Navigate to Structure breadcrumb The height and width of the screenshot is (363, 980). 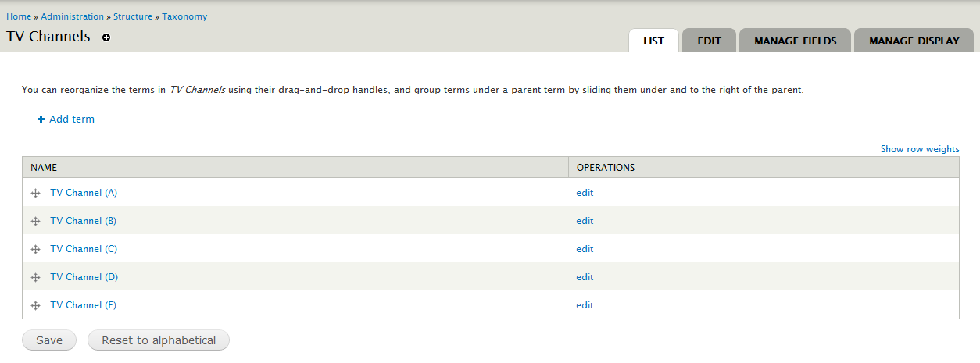(x=133, y=16)
